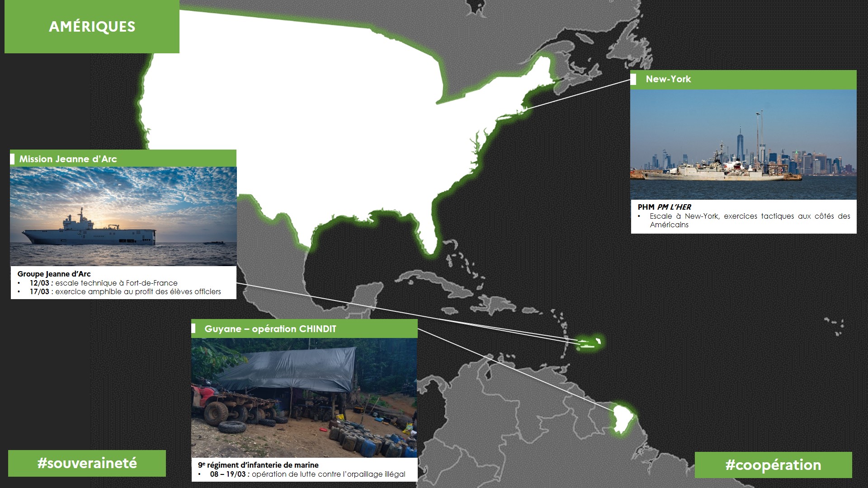Open the Jeanne d'Arc ship photo
Viewport: 868px width, 488px height.
click(123, 216)
